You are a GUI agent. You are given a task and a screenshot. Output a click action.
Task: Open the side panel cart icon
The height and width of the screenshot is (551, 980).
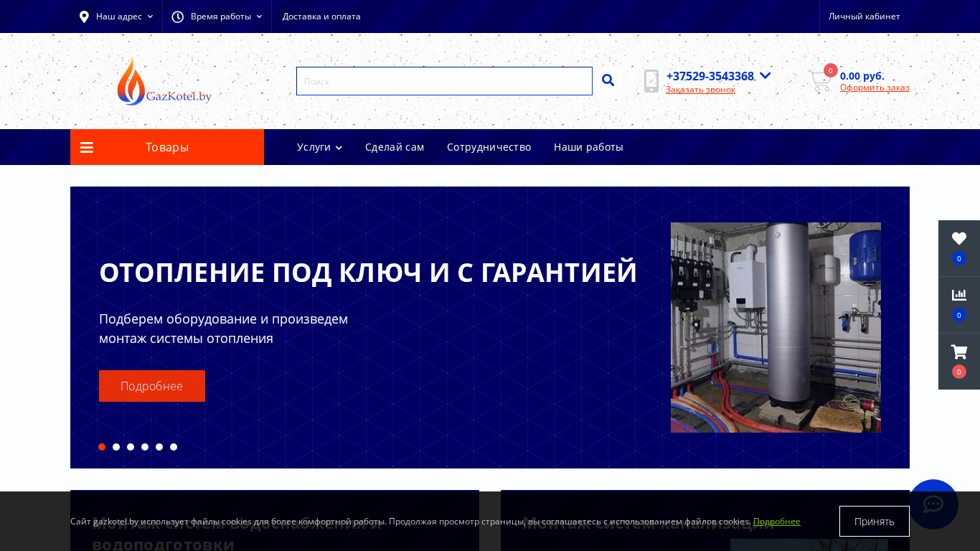959,352
